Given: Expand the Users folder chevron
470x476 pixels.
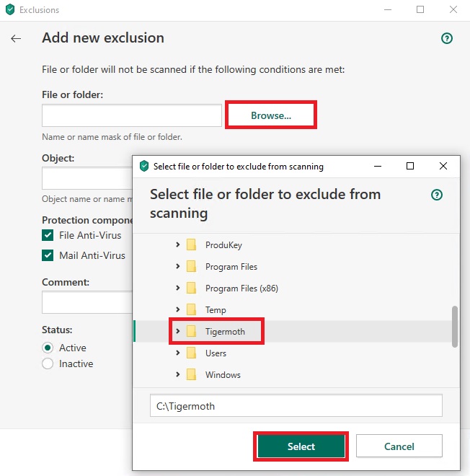Looking at the screenshot, I should tap(178, 353).
